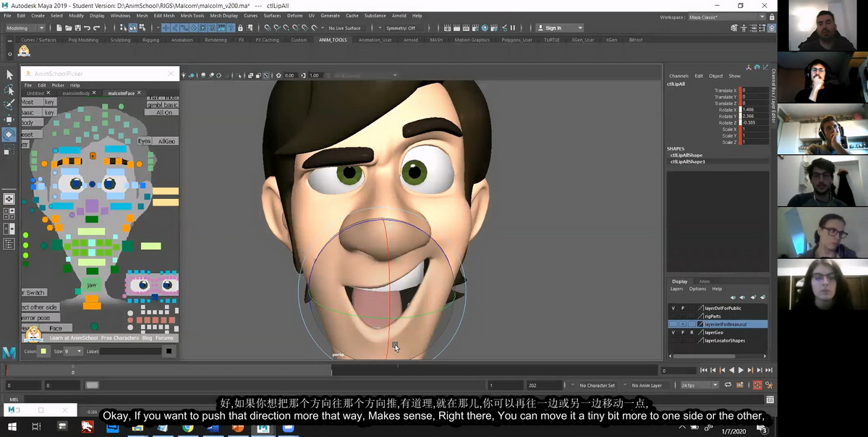
Task: Toggle visibility V of layerGeo
Action: [673, 332]
